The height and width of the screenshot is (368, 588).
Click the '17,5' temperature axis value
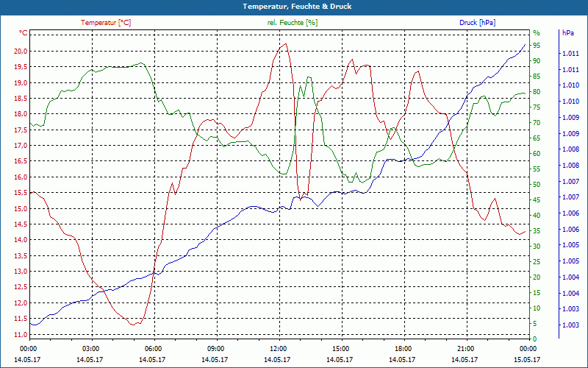tap(21, 130)
